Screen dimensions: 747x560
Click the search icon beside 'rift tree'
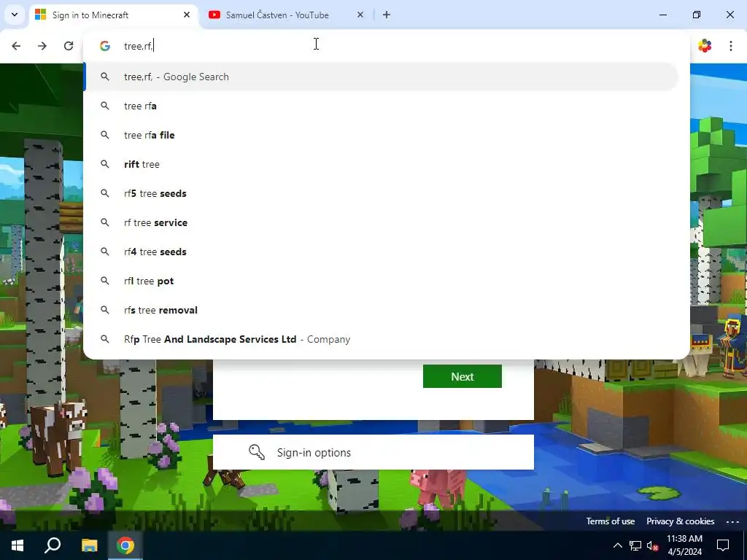pyautogui.click(x=105, y=164)
